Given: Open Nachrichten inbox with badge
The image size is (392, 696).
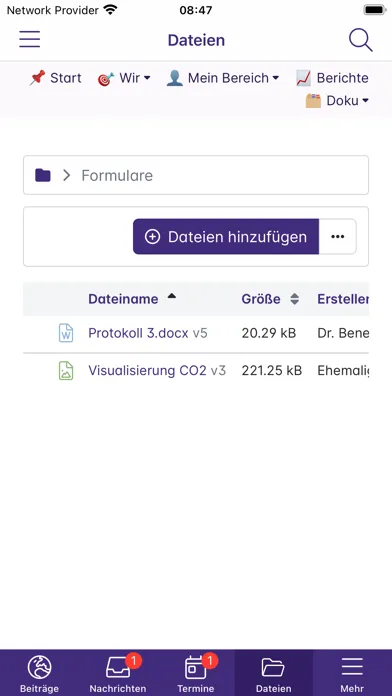Looking at the screenshot, I should (118, 673).
